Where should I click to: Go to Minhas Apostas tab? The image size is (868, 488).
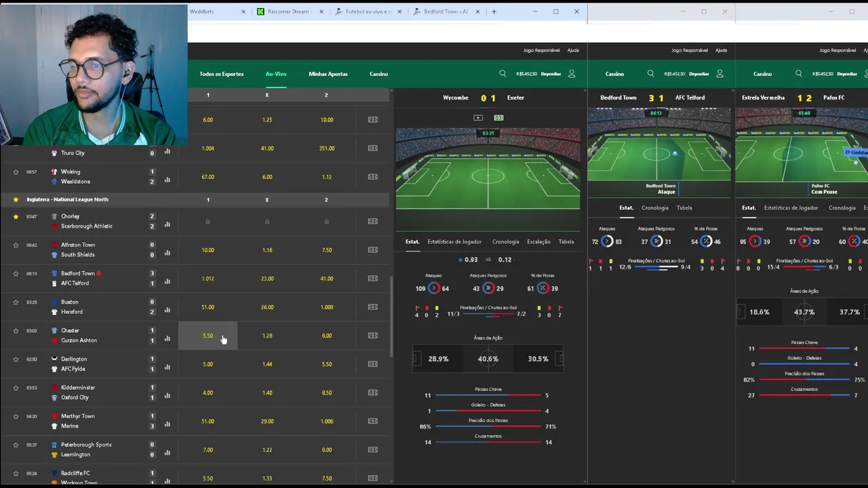tap(328, 74)
